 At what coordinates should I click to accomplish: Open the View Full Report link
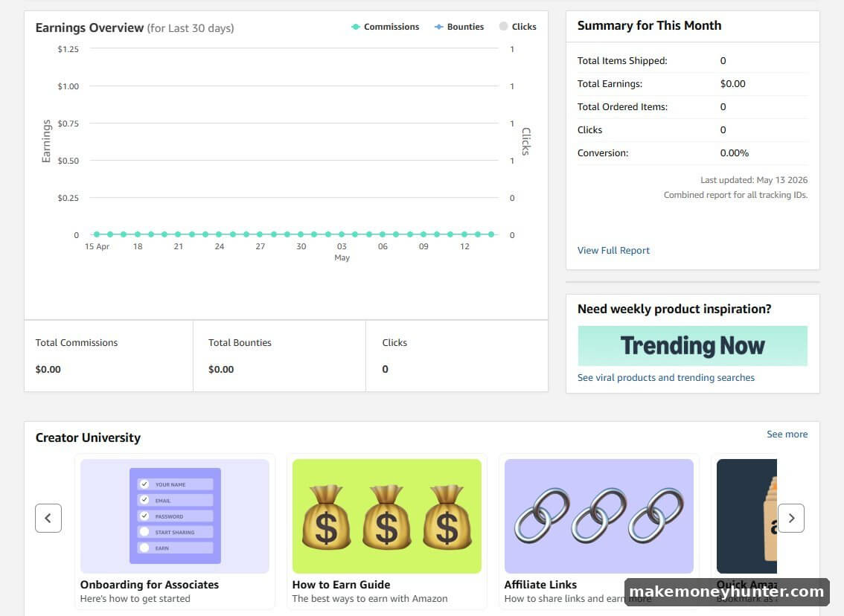tap(613, 250)
